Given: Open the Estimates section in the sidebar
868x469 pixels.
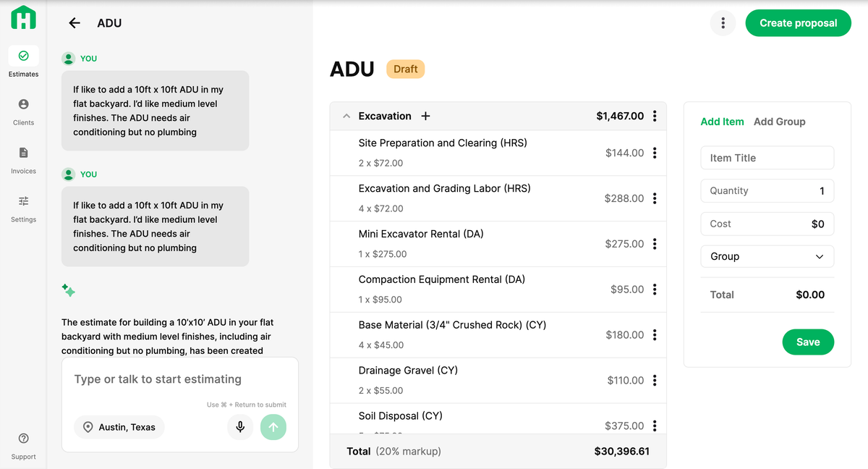Looking at the screenshot, I should click(x=23, y=62).
